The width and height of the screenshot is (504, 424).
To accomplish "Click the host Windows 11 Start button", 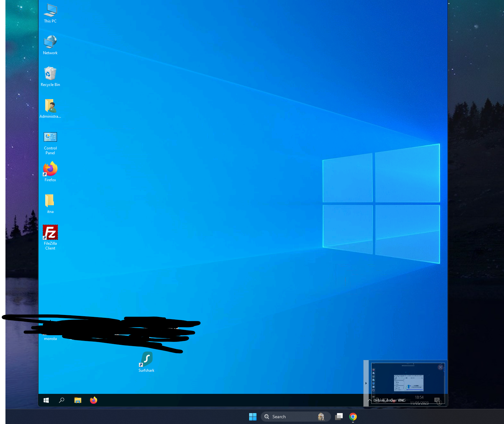I will click(x=253, y=417).
